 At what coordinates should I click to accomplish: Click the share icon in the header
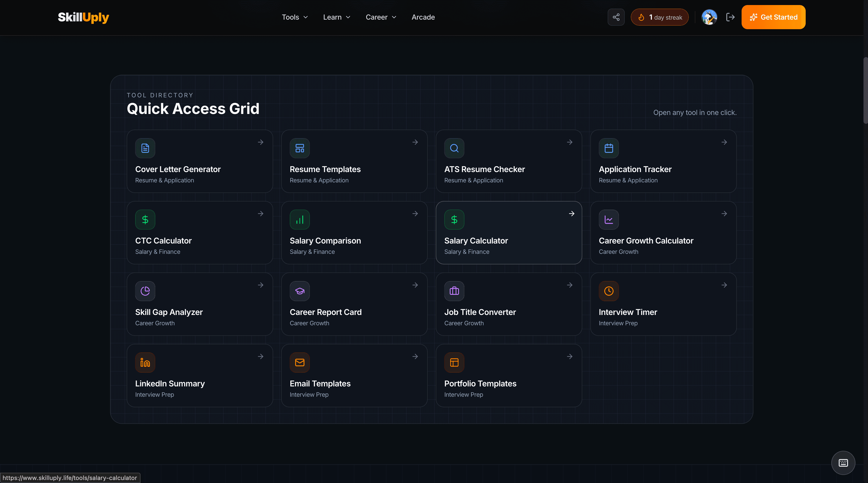[616, 17]
